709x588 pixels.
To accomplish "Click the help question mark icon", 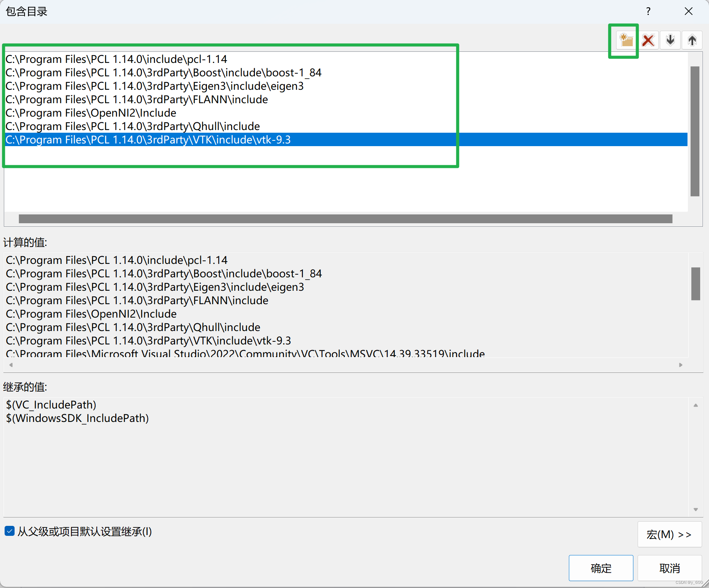I will (x=648, y=11).
